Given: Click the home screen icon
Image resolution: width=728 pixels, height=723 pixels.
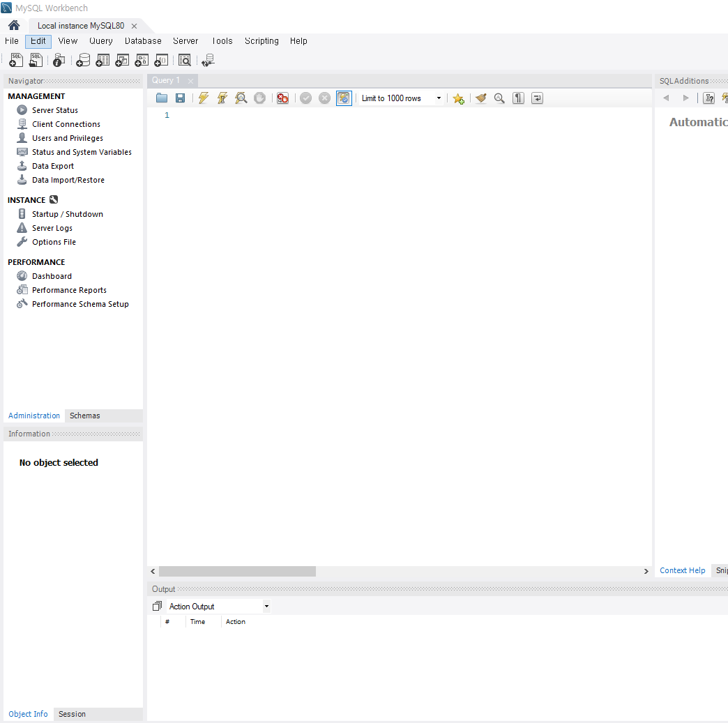Looking at the screenshot, I should 14,25.
